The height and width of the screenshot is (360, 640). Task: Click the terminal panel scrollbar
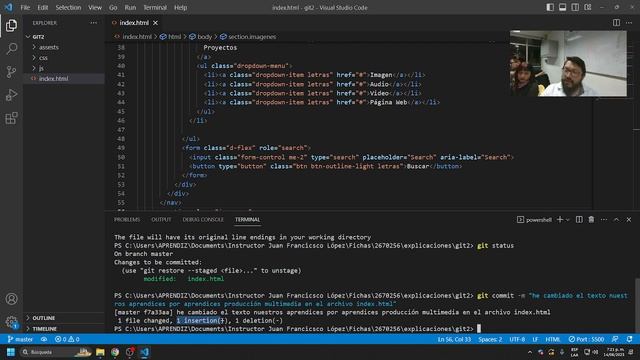(x=637, y=305)
